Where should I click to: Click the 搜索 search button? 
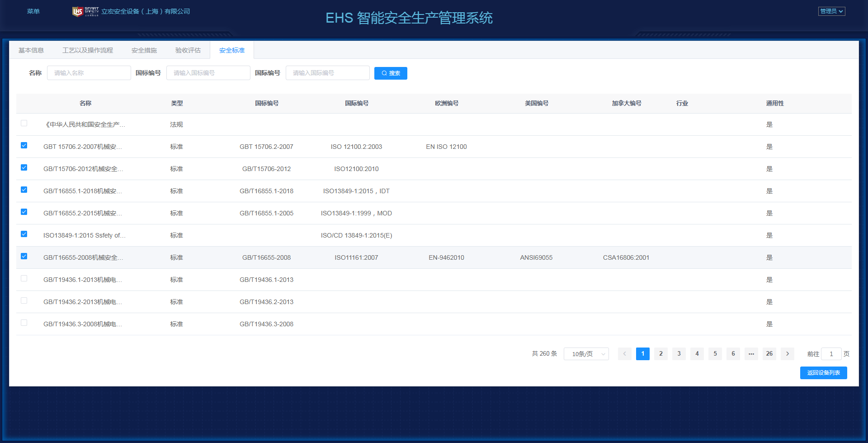391,73
